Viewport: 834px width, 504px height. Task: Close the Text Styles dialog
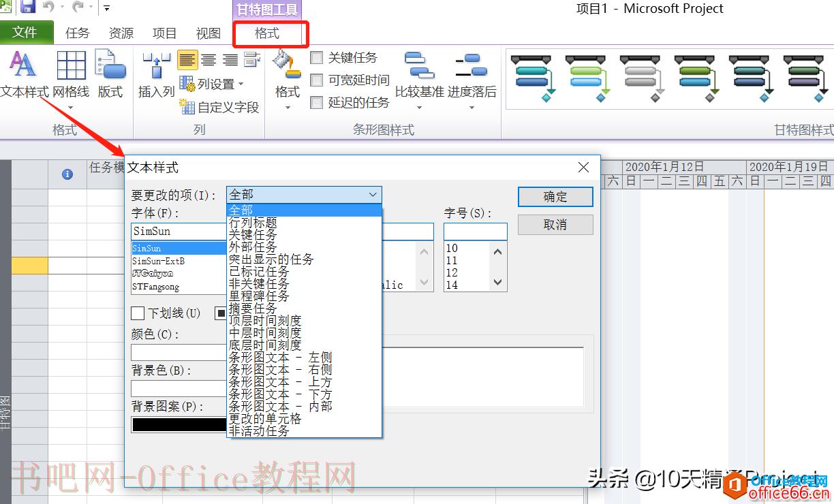583,168
